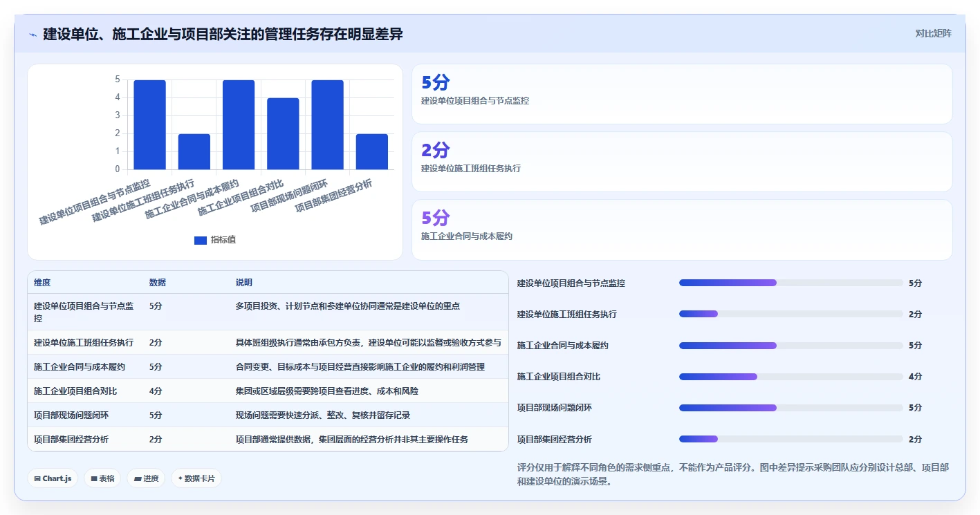Click the chart bar for 建设单位施工班组任务执行

(x=194, y=151)
